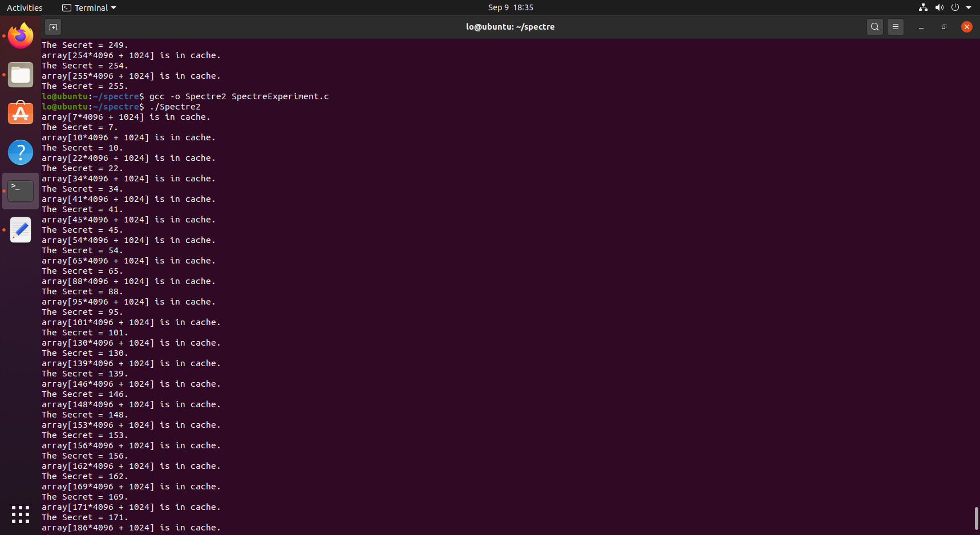Image resolution: width=980 pixels, height=535 pixels.
Task: Click text 'The Secret = 169.'
Action: click(x=85, y=497)
